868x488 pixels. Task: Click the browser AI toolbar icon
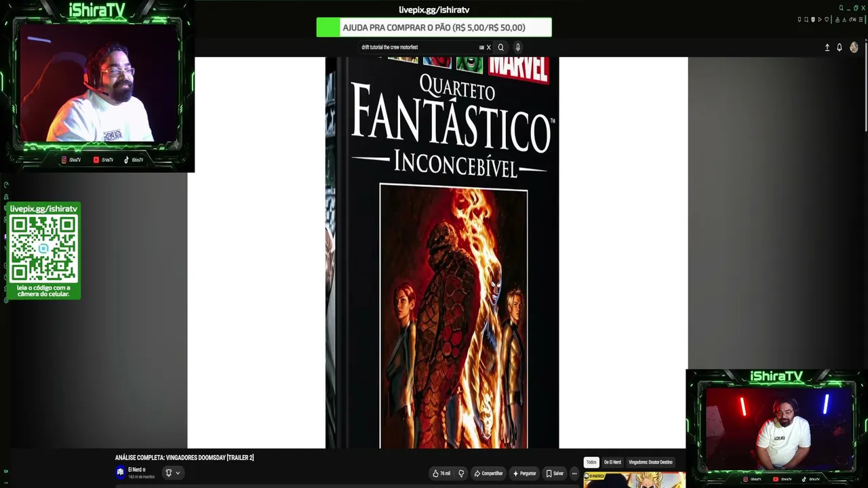point(852,20)
